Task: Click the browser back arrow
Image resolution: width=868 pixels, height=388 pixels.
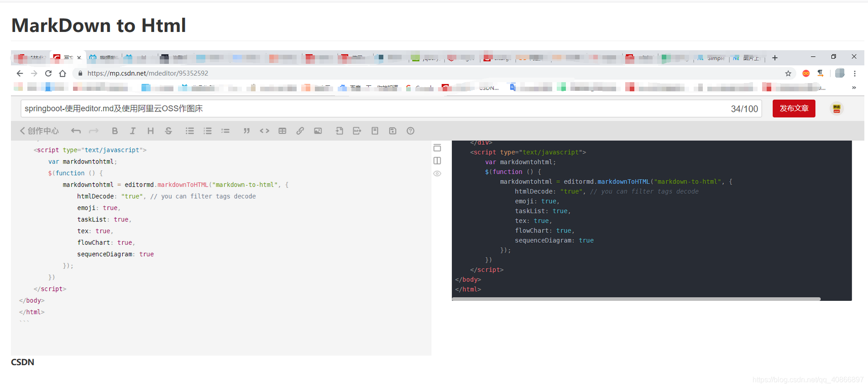Action: click(20, 73)
